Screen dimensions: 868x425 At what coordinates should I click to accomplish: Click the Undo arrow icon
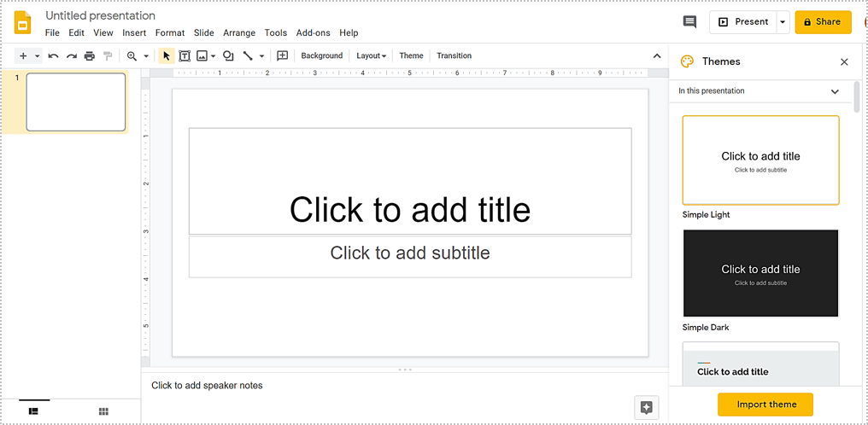(x=53, y=56)
